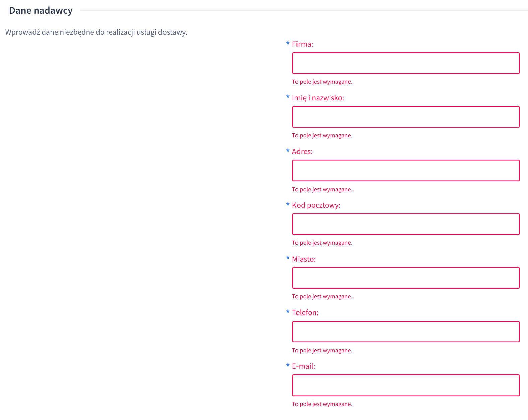Click the "Imię i nazwisko:" label
Screen dimensions: 528x420
(318, 98)
